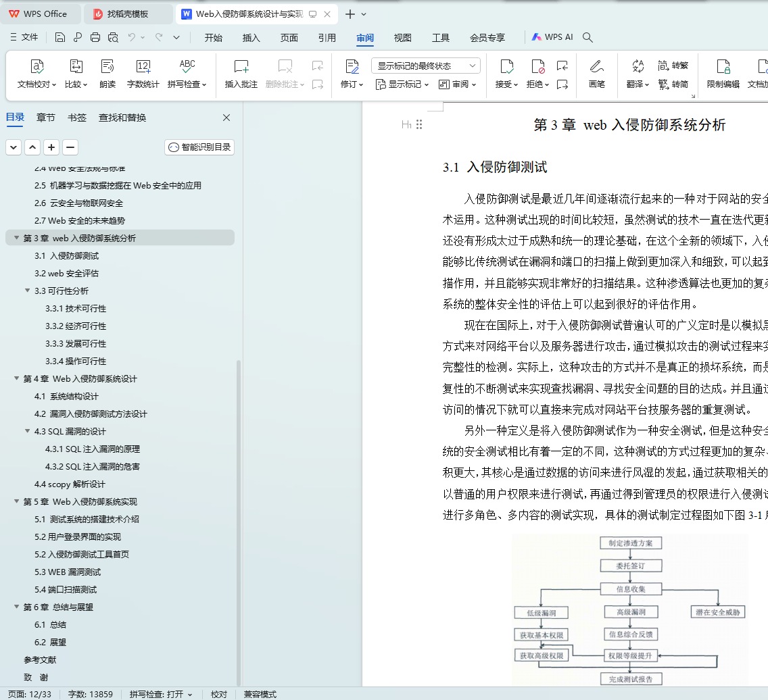Click the 拒绝 reject changes icon
This screenshot has height=700, width=768.
[537, 67]
